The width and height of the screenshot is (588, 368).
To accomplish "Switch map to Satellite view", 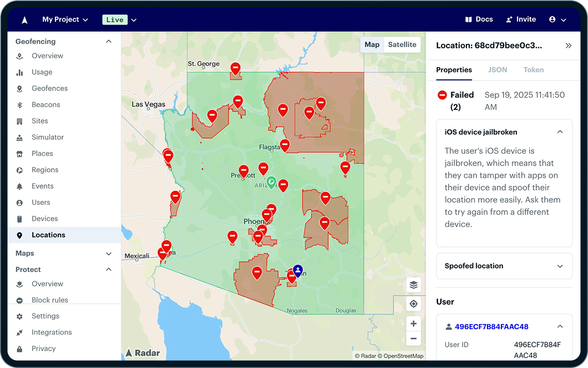I will (x=401, y=44).
